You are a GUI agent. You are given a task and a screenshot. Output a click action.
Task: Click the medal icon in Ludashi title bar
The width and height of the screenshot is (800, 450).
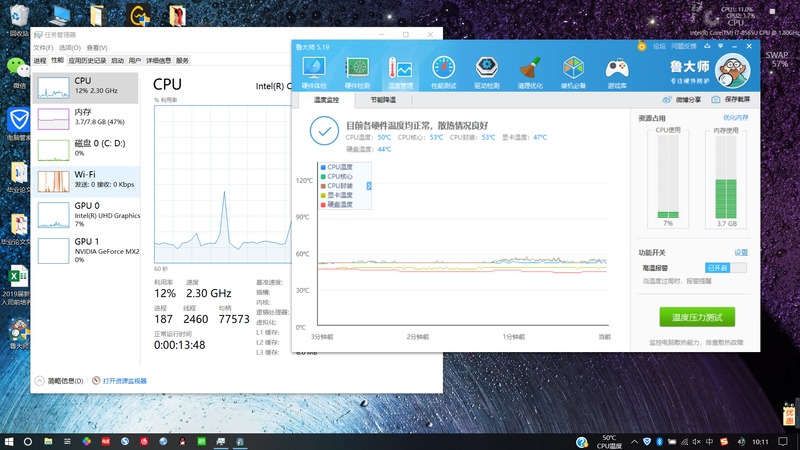click(x=642, y=46)
